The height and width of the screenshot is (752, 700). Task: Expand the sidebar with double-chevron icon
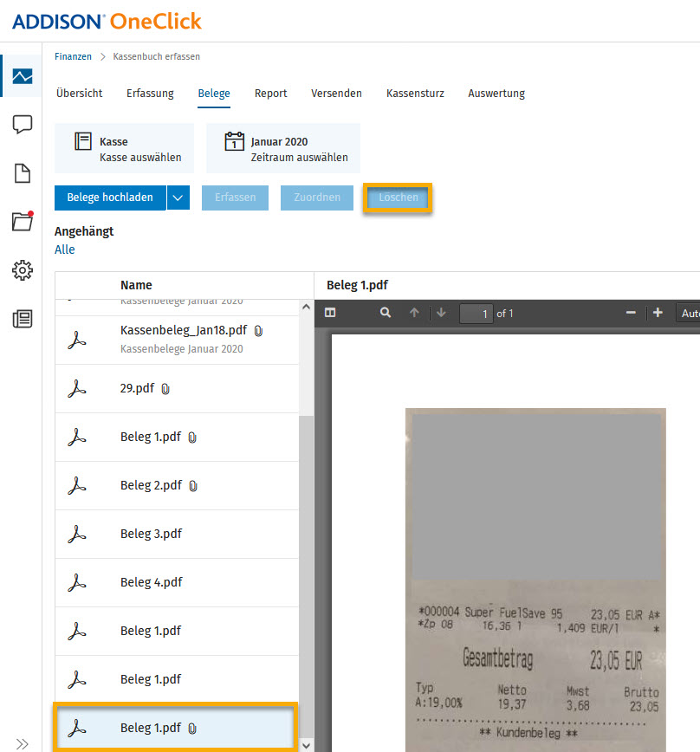(22, 744)
